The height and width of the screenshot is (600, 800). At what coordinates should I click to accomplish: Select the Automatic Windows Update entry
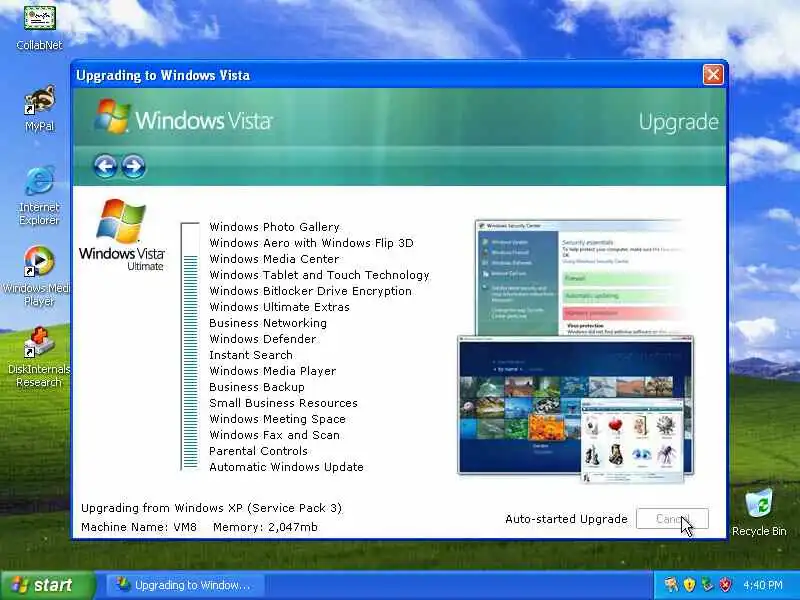point(286,467)
